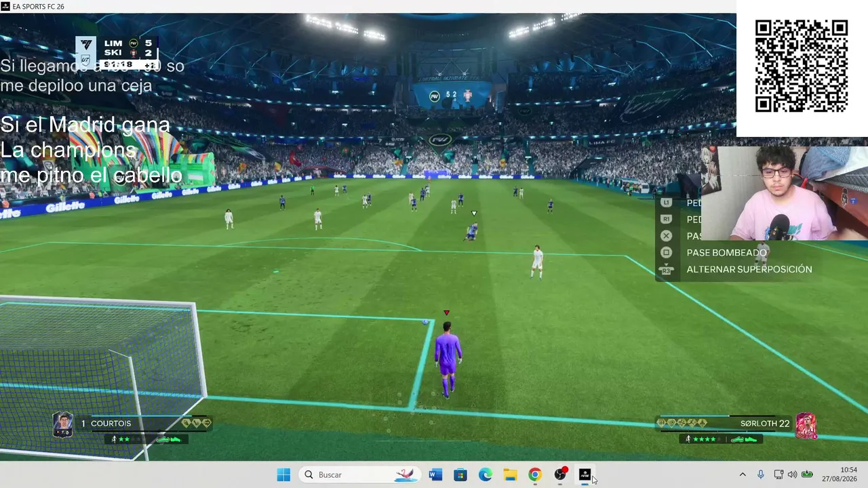Select the EA Sports FC taskbar icon
Image resolution: width=868 pixels, height=488 pixels.
(585, 474)
